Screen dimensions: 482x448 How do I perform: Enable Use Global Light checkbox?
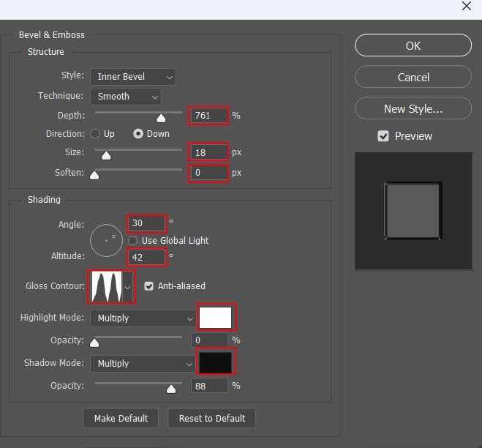[x=132, y=241]
